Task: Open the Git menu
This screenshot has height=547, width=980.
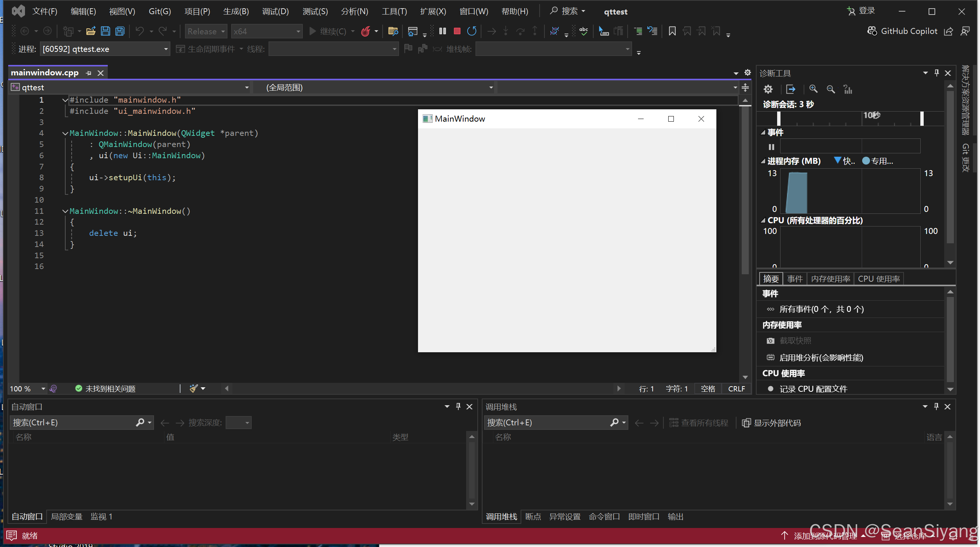Action: coord(159,11)
